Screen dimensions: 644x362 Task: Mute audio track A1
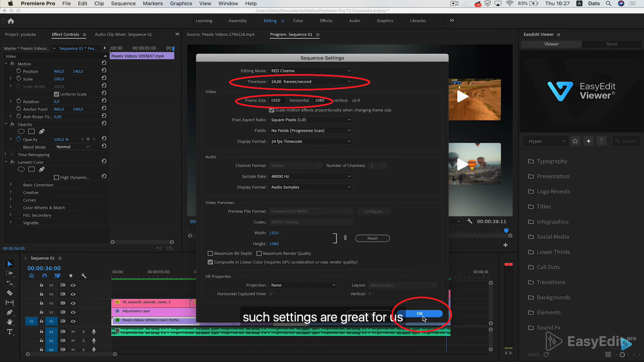tap(73, 331)
